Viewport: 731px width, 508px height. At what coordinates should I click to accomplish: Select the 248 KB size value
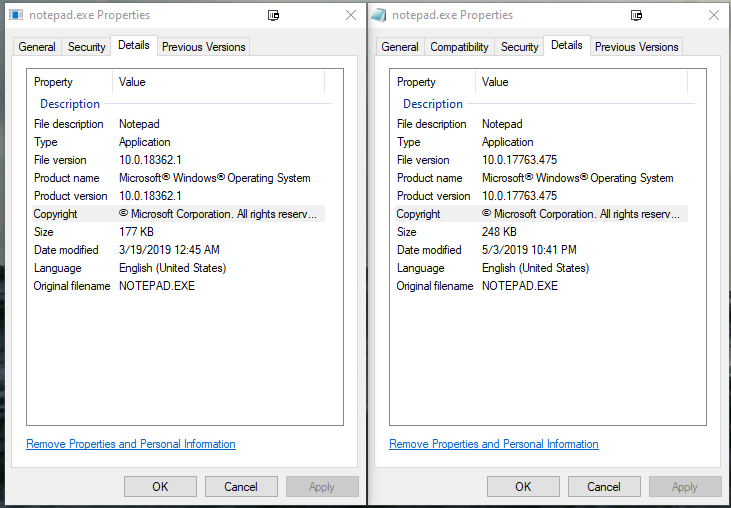pyautogui.click(x=499, y=232)
